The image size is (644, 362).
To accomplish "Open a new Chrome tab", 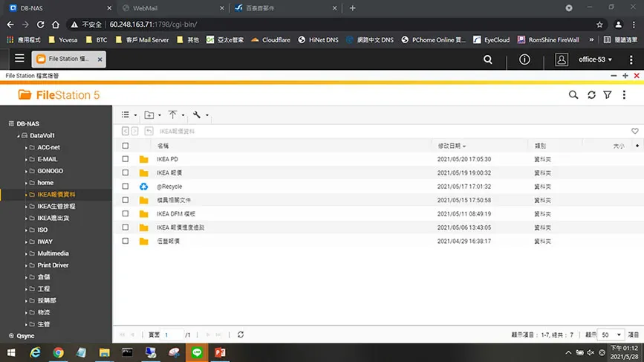I will (x=352, y=8).
